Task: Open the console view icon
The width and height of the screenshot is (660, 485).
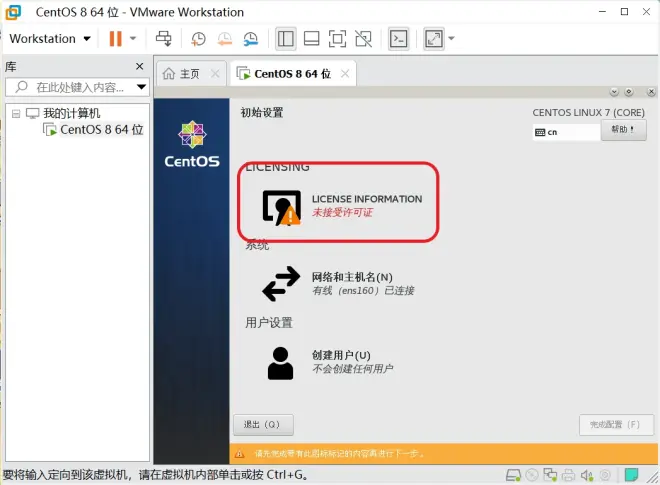Action: [398, 39]
